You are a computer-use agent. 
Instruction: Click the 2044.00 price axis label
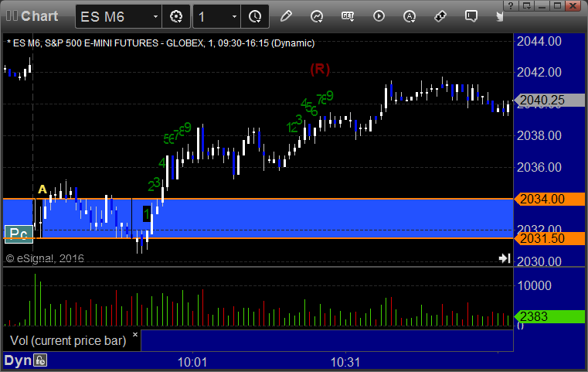(x=539, y=41)
